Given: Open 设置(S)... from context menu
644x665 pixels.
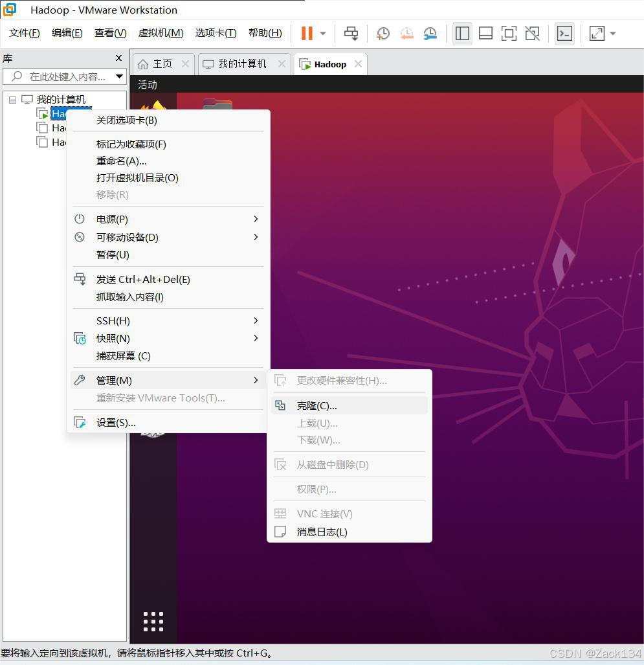Looking at the screenshot, I should pos(168,423).
